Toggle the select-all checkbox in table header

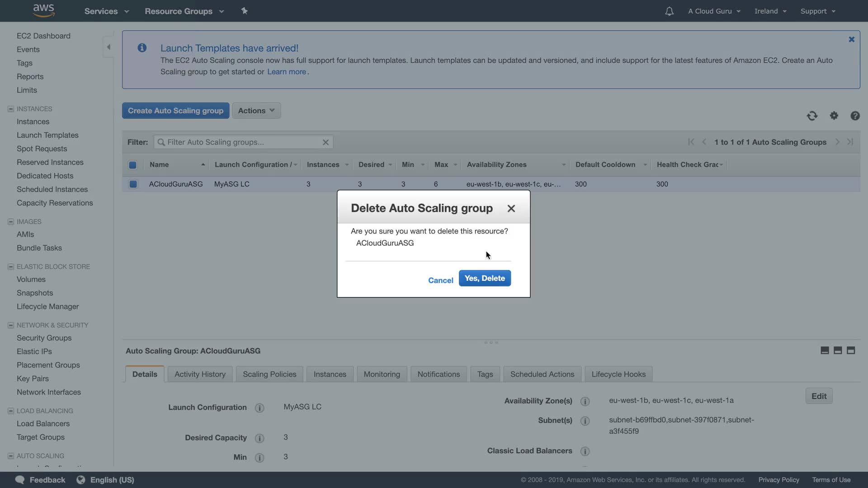point(132,165)
